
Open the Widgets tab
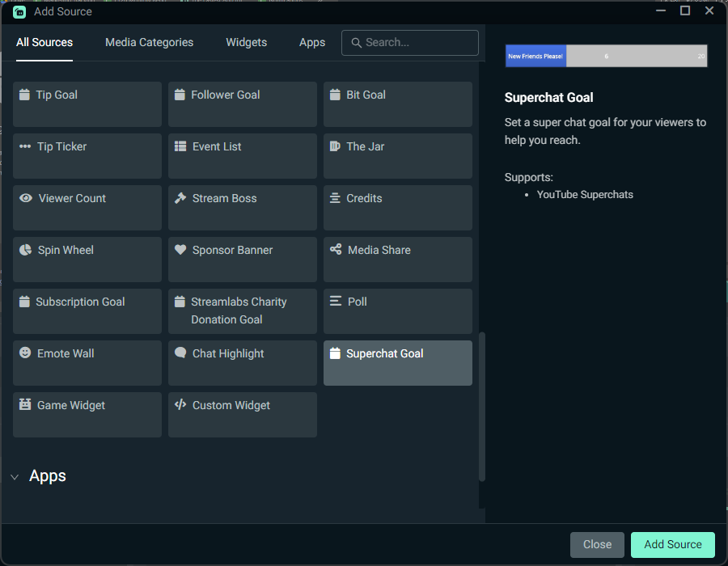pyautogui.click(x=246, y=42)
